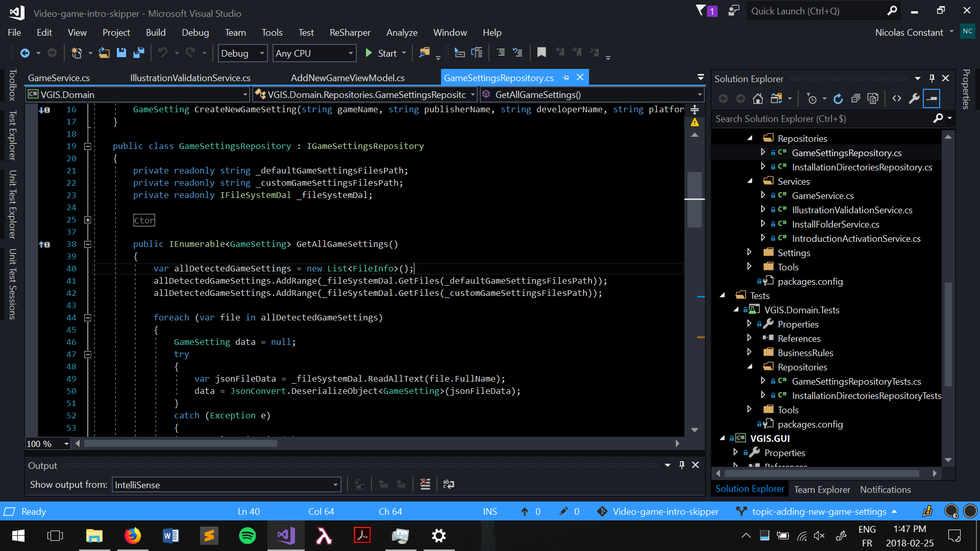Open the ReSharper menu

[x=350, y=32]
